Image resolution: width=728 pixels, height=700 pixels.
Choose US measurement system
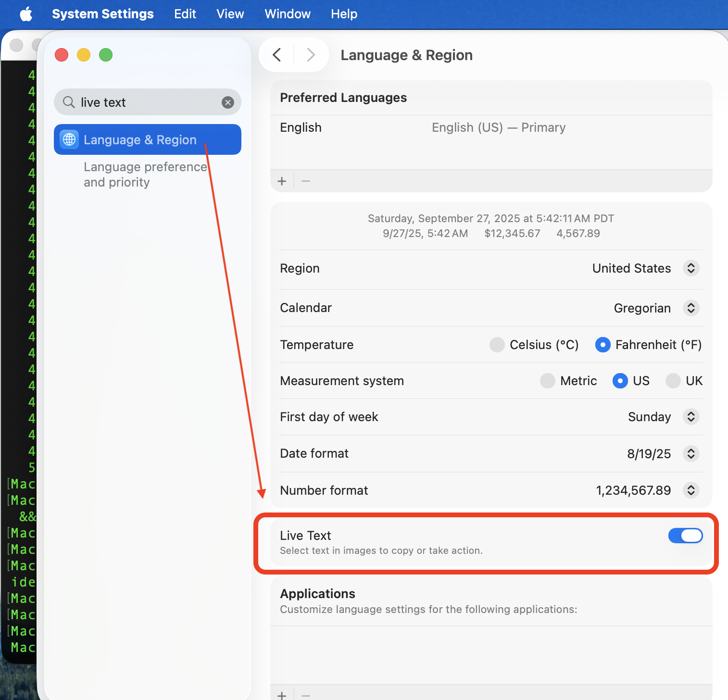[x=620, y=381]
